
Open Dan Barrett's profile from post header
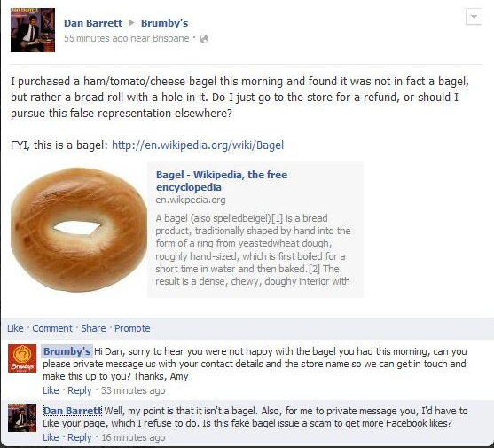click(93, 23)
